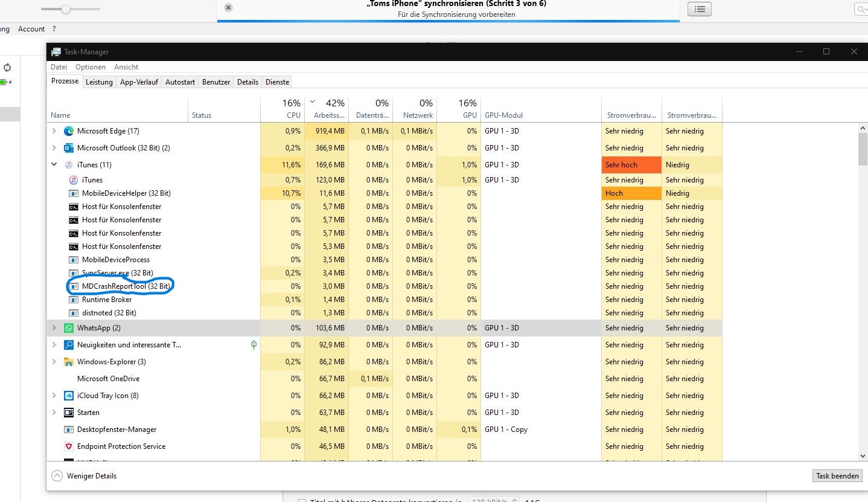
Task: Switch to the Autostart tab
Action: pyautogui.click(x=180, y=82)
